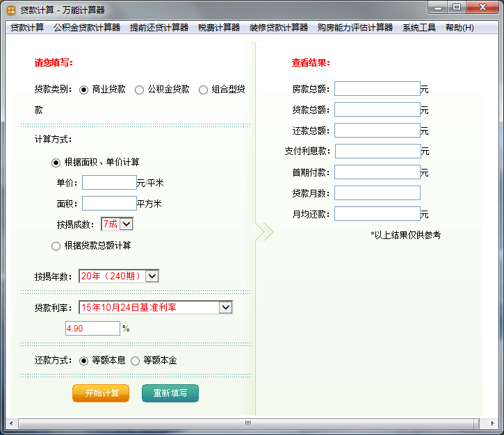504x435 pixels.
Task: Expand the 按揭成数 dropdown
Action: pos(127,224)
